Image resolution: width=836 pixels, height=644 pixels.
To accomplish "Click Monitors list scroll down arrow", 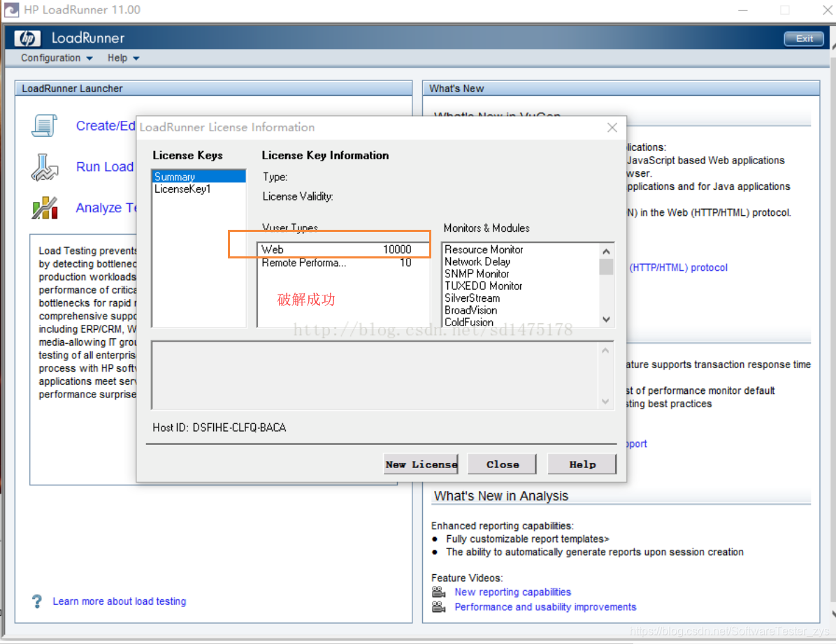I will [605, 320].
